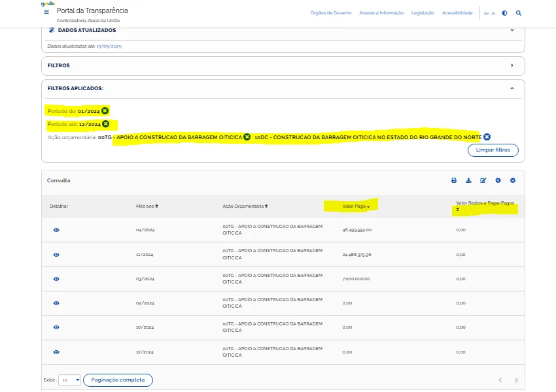Download the consulta data

point(468,180)
